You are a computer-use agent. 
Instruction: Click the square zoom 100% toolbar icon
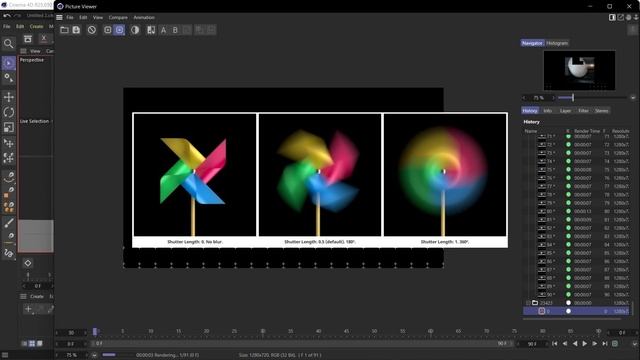[x=107, y=30]
